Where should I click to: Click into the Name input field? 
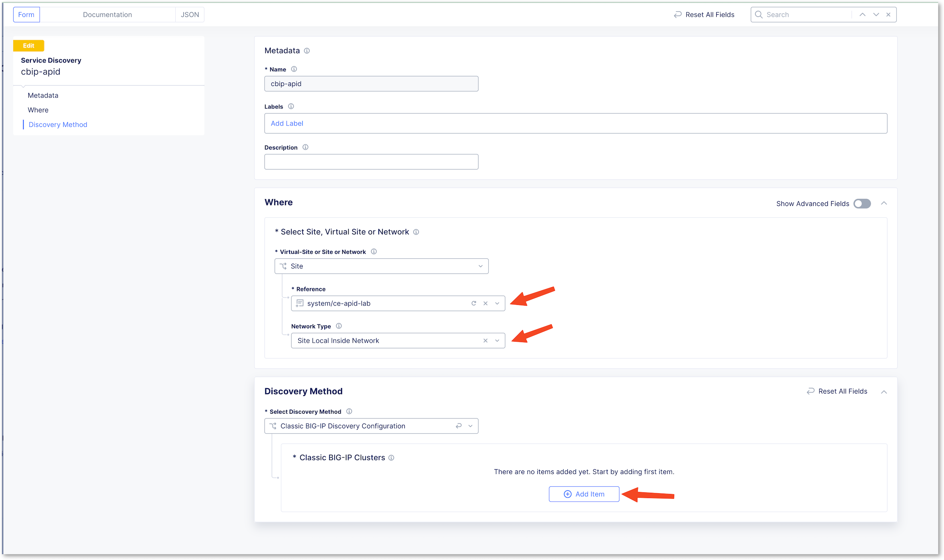(371, 84)
